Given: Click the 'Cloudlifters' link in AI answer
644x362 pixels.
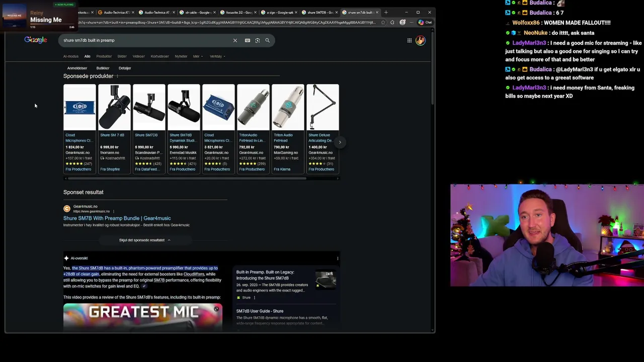Looking at the screenshot, I should click(194, 274).
